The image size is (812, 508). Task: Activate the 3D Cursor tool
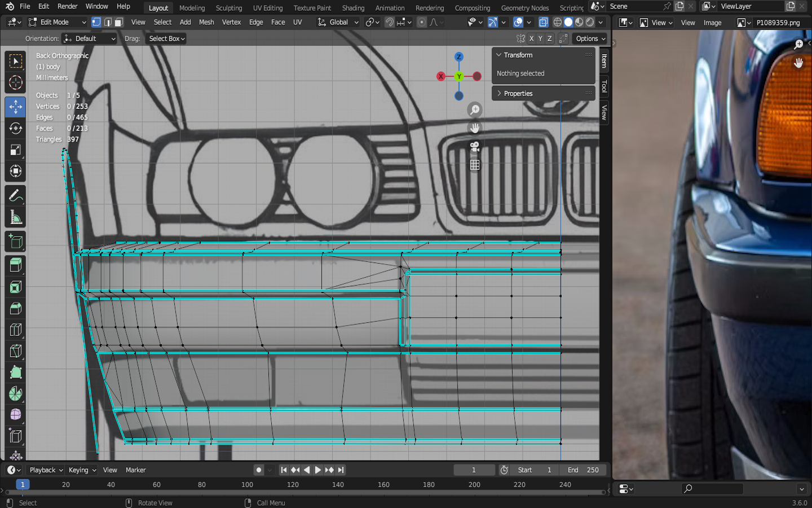[x=15, y=83]
